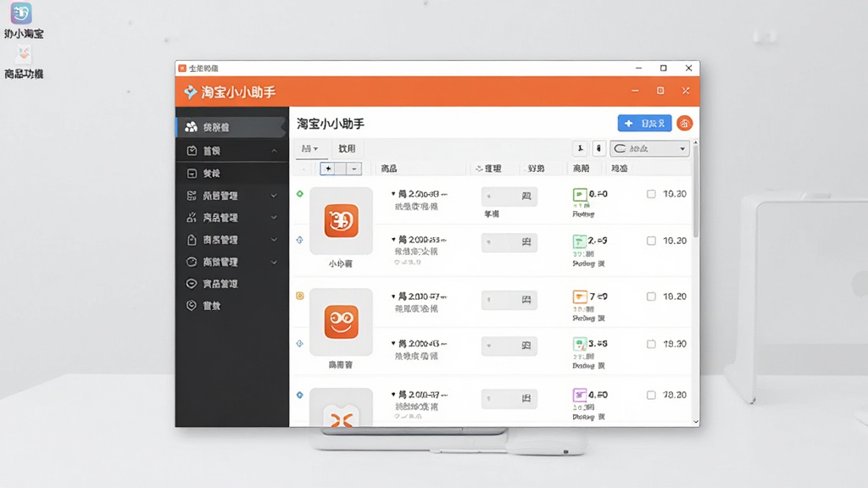
Task: Click the toolbar icon left of the search box
Action: [598, 148]
